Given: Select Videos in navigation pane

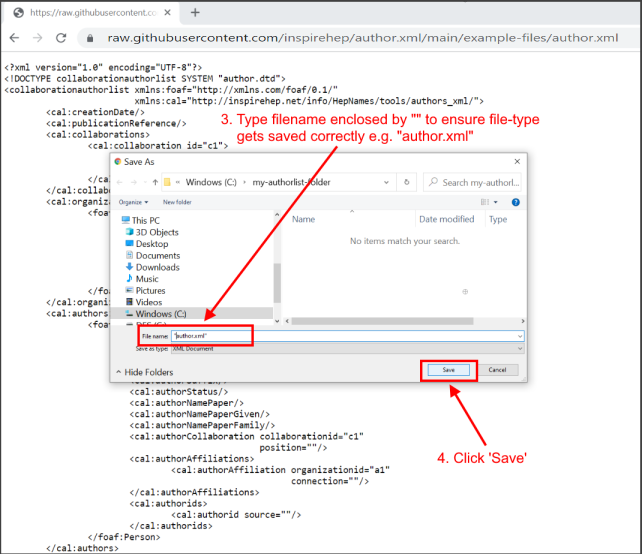Looking at the screenshot, I should [144, 302].
